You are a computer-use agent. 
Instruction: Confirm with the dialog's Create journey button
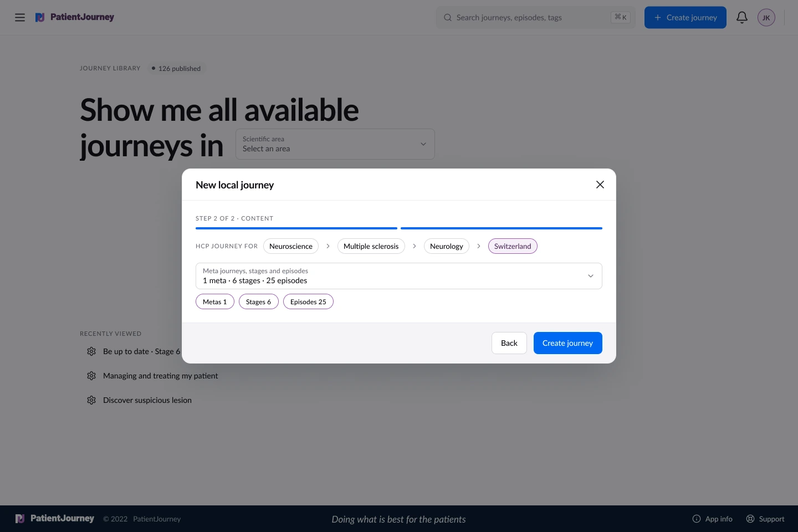coord(568,343)
